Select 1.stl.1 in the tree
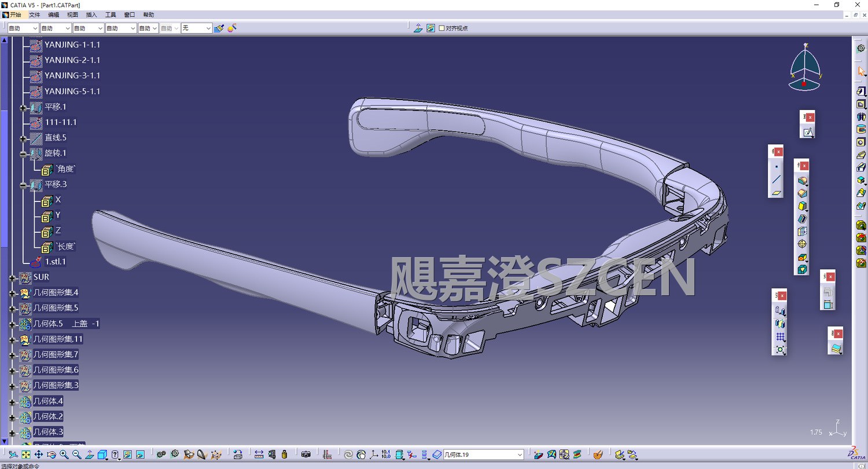The image size is (868, 469). tap(56, 262)
